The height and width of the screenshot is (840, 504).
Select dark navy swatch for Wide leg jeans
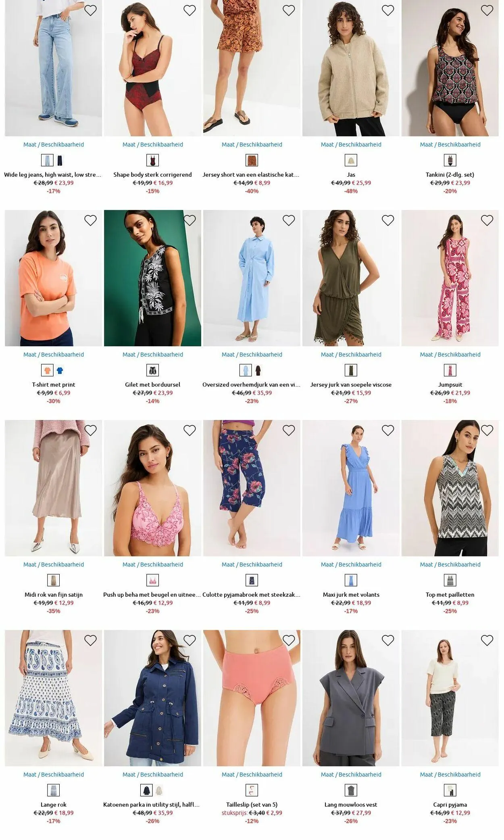(60, 161)
